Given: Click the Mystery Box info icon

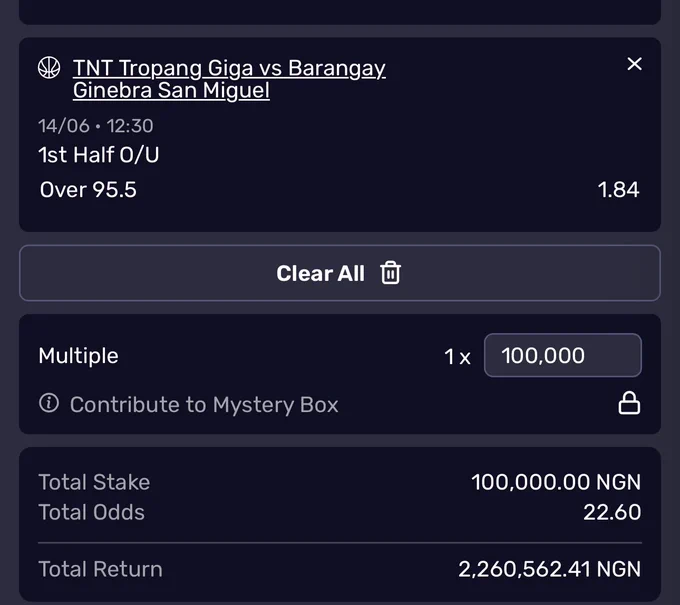Looking at the screenshot, I should [49, 403].
